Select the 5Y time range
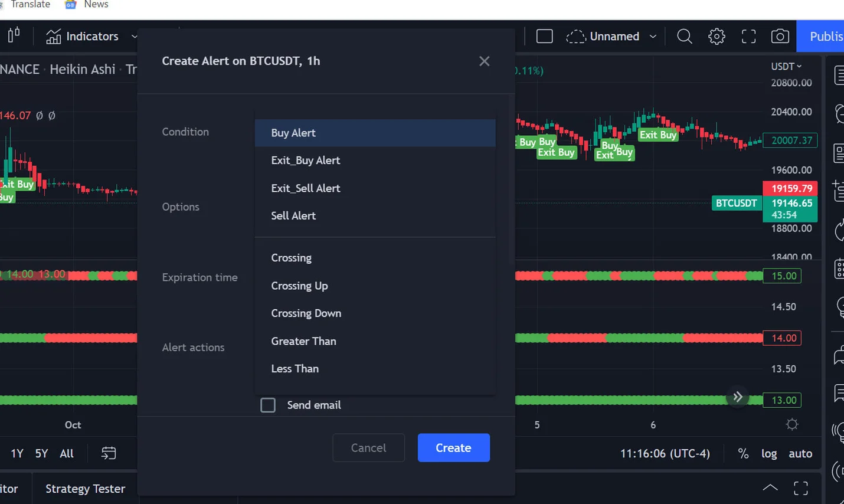 [41, 453]
